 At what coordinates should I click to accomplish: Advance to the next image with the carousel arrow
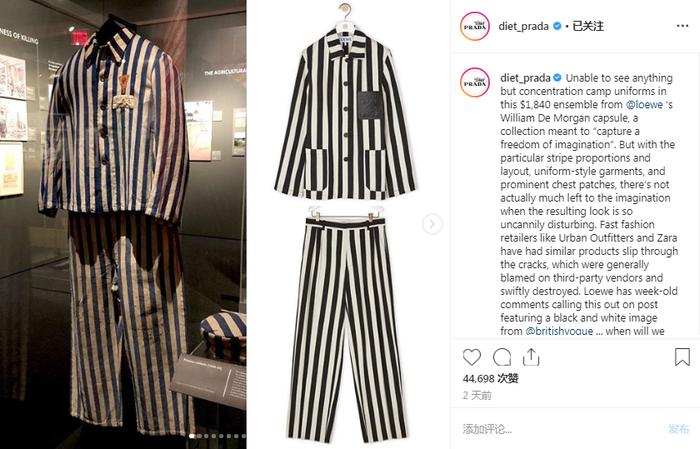coord(432,224)
